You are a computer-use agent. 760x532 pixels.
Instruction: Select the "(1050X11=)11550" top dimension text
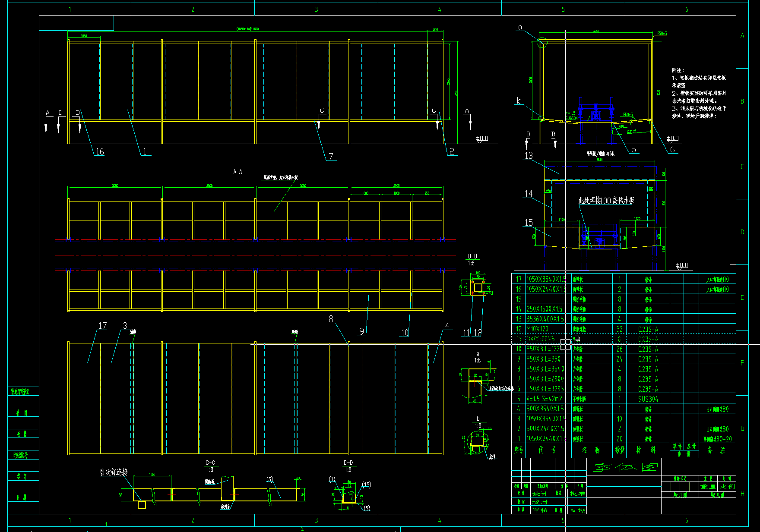pos(247,29)
